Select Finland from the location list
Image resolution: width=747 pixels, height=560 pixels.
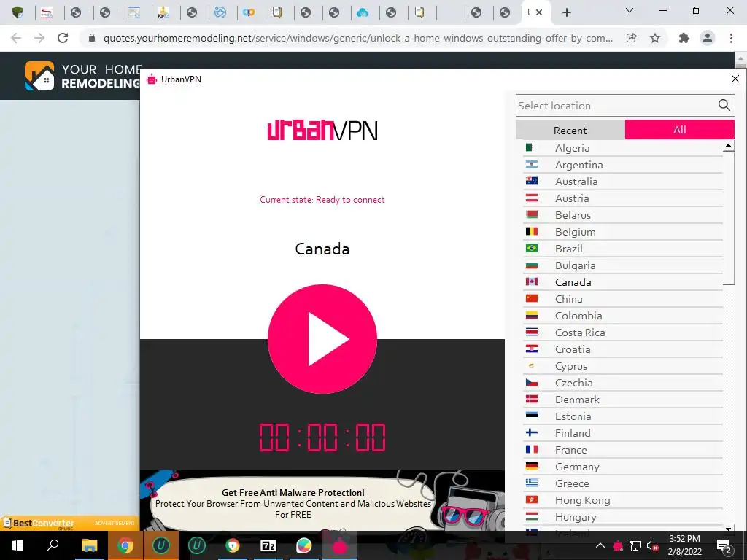[x=623, y=433]
